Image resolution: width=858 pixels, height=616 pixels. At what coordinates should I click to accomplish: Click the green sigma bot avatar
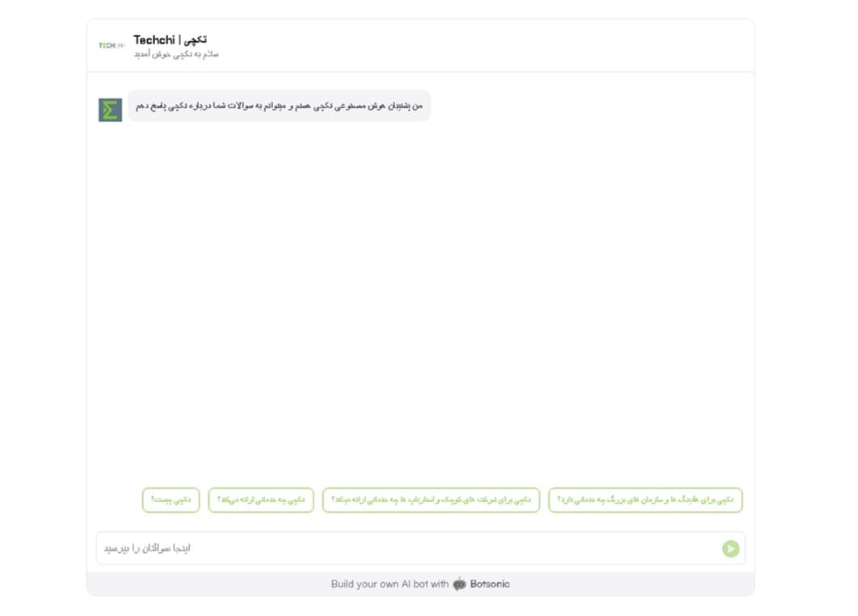110,110
